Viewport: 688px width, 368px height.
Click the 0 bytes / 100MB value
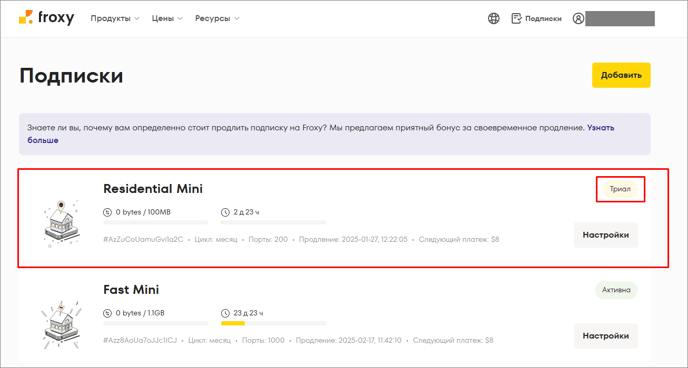tap(143, 212)
